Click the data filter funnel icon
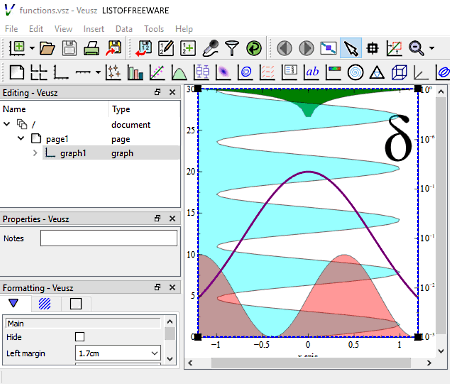The height and width of the screenshot is (384, 450). pos(232,48)
